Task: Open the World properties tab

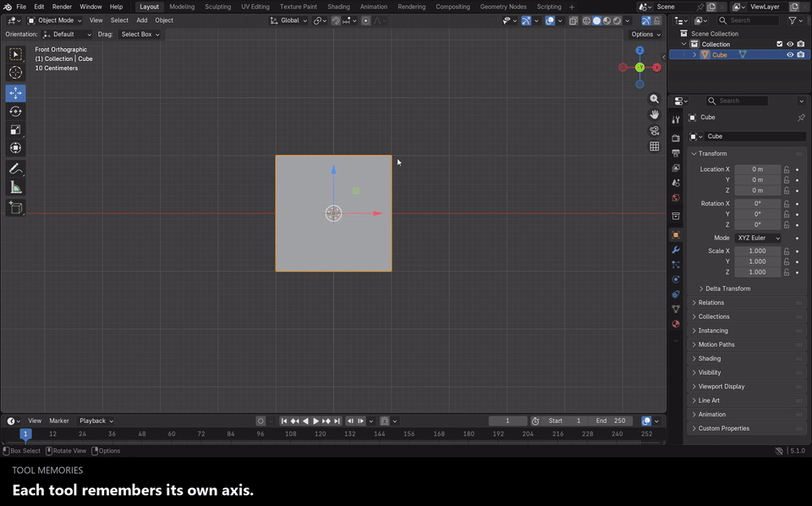Action: [676, 198]
